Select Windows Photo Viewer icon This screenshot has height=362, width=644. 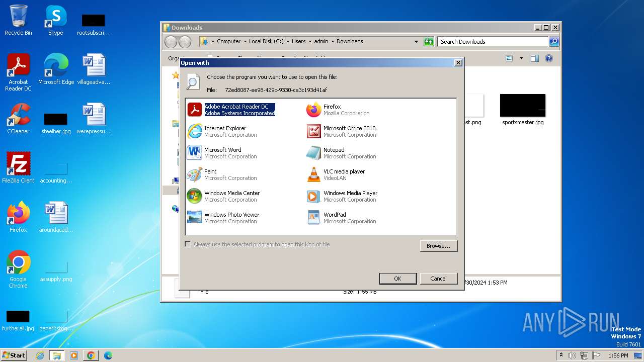(x=194, y=218)
